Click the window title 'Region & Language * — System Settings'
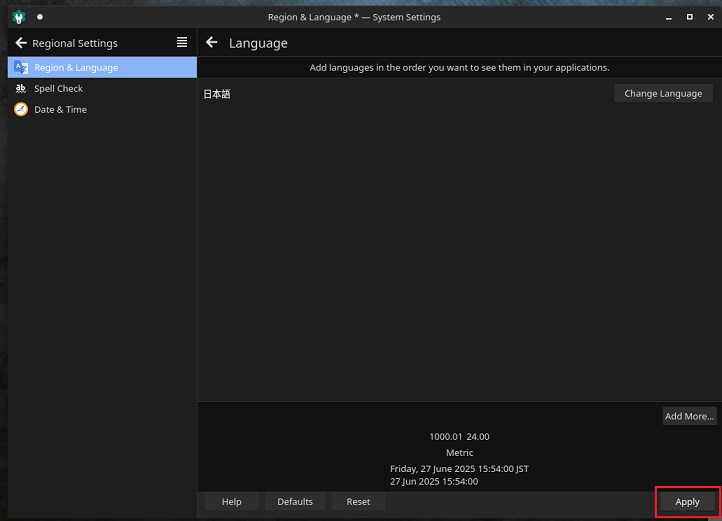The image size is (722, 521). (354, 17)
